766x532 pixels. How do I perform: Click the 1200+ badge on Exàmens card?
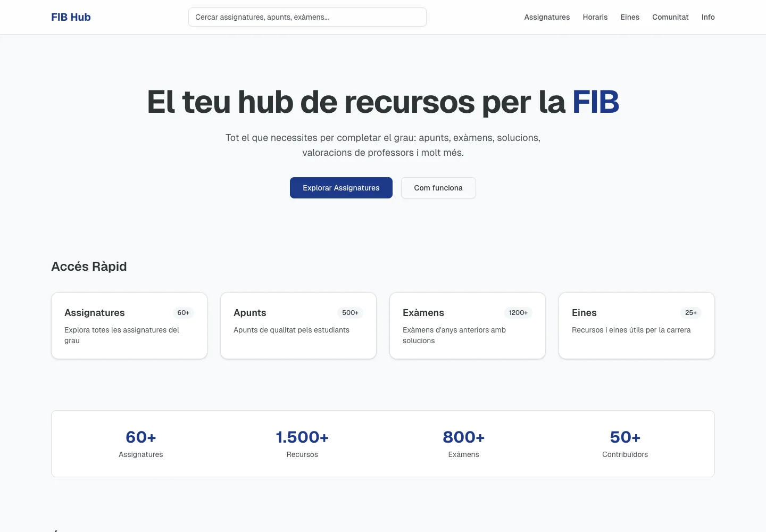click(x=518, y=313)
